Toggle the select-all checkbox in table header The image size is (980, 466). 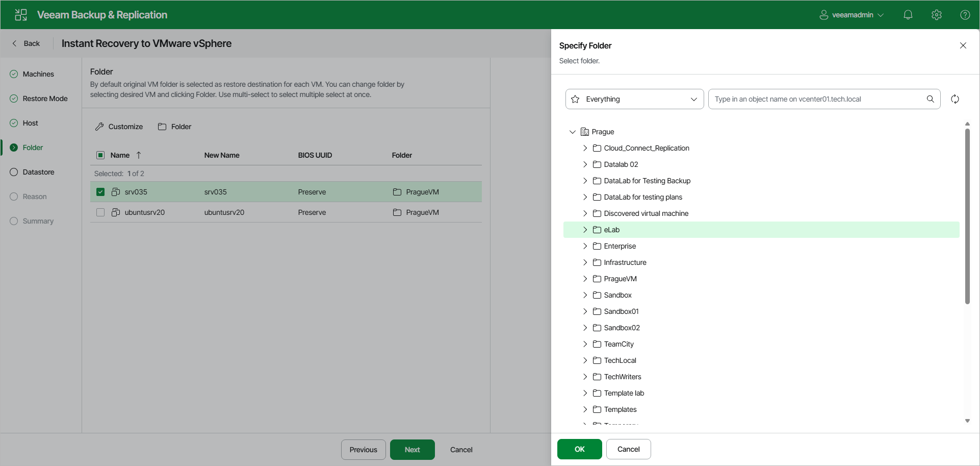[x=100, y=155]
